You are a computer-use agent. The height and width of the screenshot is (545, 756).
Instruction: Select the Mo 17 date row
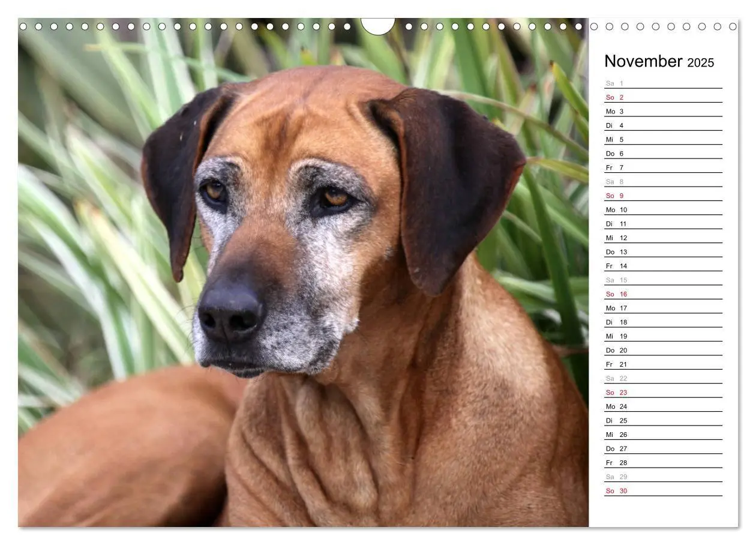[x=663, y=308]
